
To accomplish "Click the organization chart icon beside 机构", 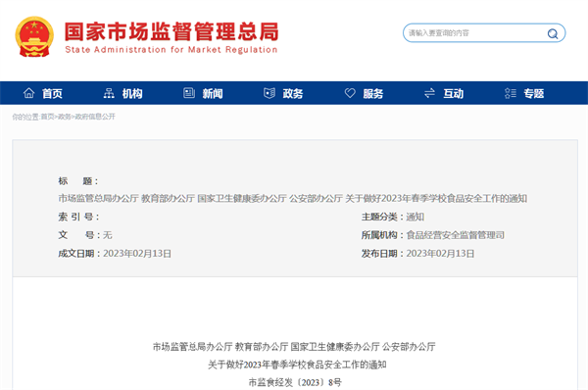I will (109, 93).
